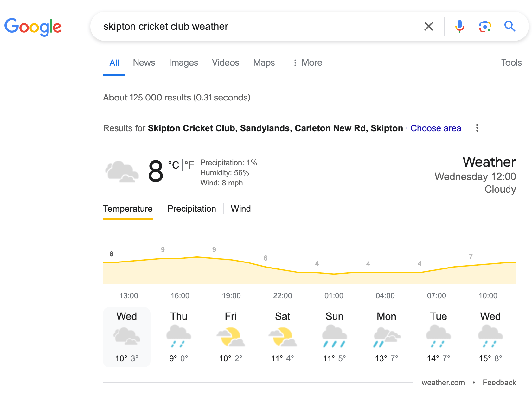Click the Google logo

33,27
